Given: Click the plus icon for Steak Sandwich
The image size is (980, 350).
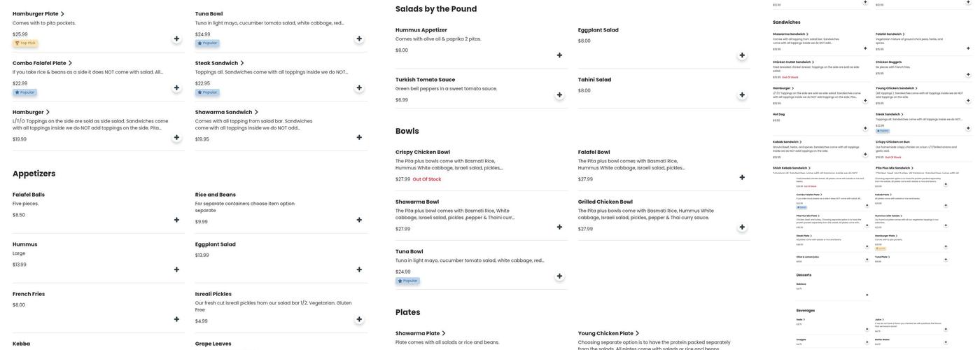Looking at the screenshot, I should coord(359,87).
